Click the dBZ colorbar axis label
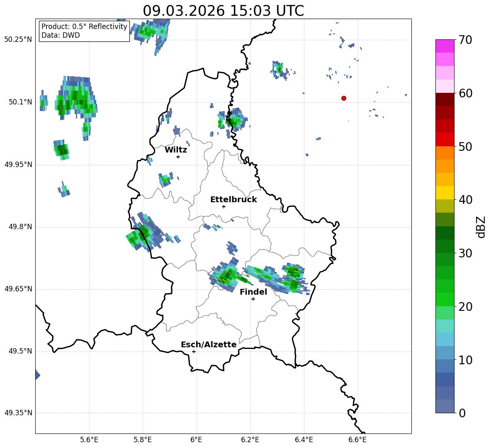Image resolution: width=491 pixels, height=448 pixels. tap(480, 227)
